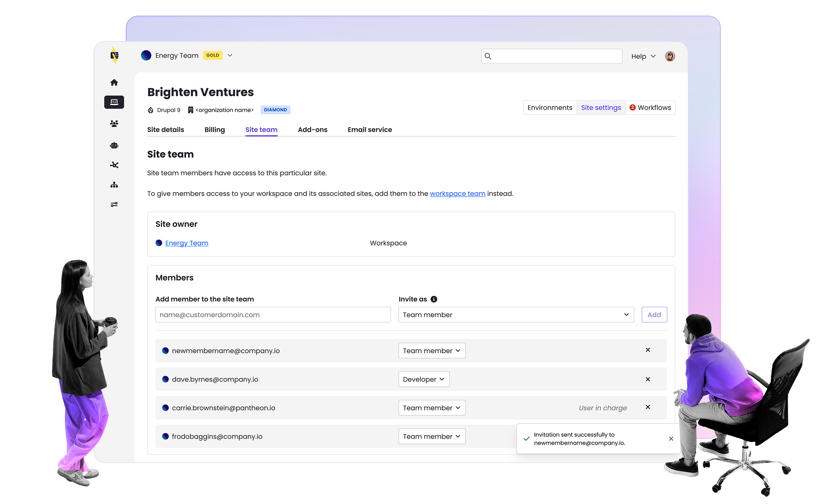The height and width of the screenshot is (504, 816).
Task: Click the user avatar profile picture
Action: (670, 56)
